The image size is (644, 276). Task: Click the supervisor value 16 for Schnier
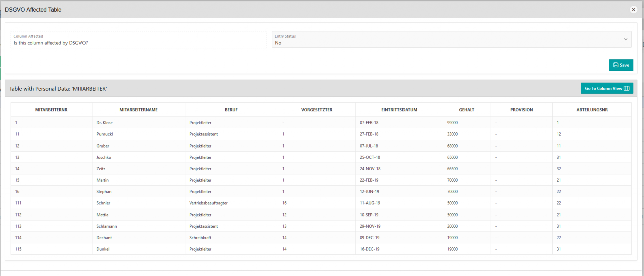click(x=284, y=203)
